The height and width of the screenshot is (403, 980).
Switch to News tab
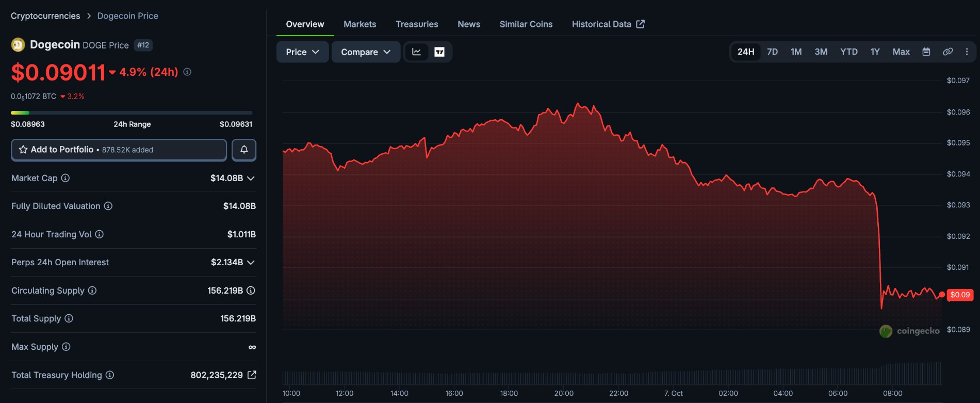point(469,24)
